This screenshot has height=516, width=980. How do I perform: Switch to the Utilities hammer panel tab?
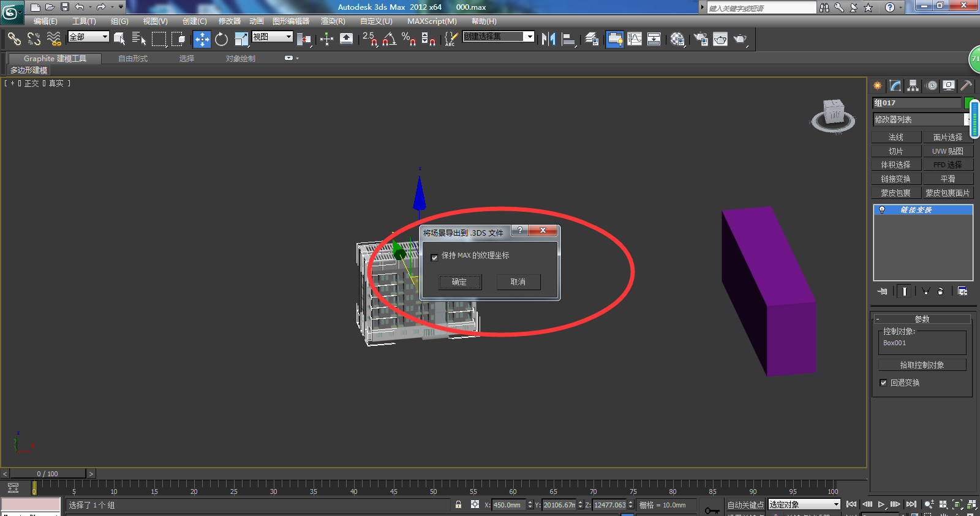point(967,86)
